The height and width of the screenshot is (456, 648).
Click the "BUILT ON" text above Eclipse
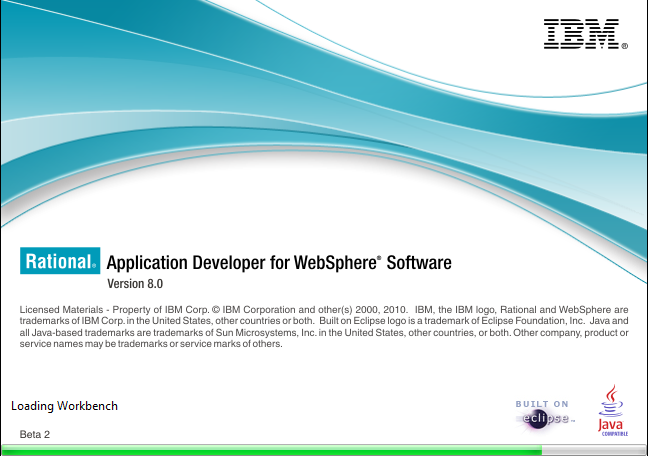(541, 403)
